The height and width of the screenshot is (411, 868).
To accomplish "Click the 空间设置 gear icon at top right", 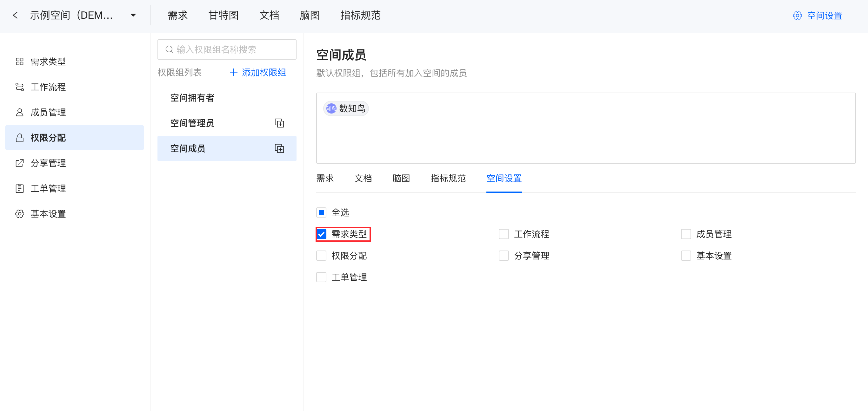I will point(797,16).
